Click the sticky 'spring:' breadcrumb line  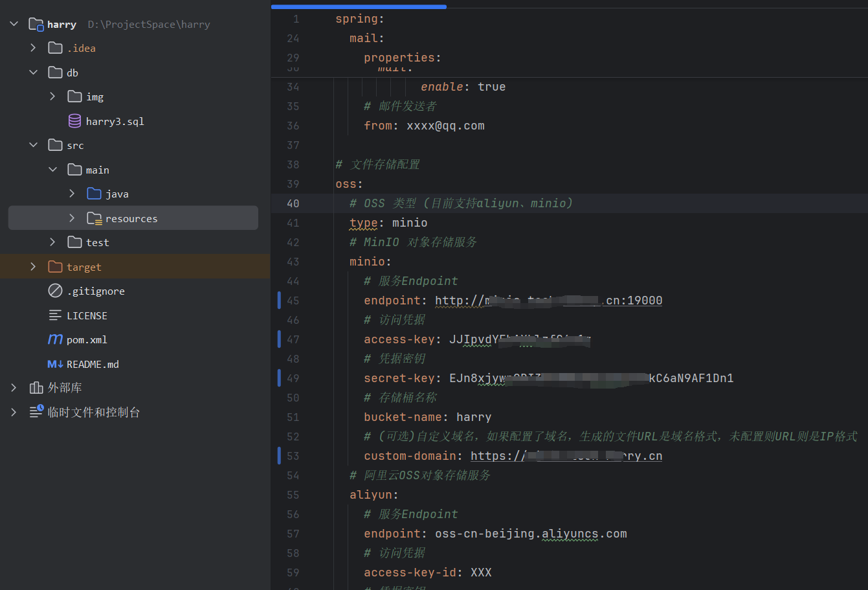(x=360, y=19)
